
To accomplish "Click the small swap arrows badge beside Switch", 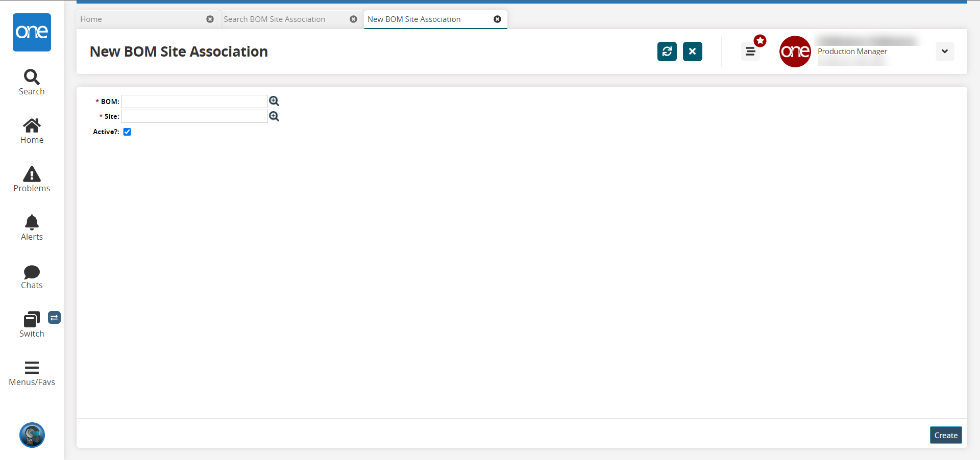I will pos(55,318).
